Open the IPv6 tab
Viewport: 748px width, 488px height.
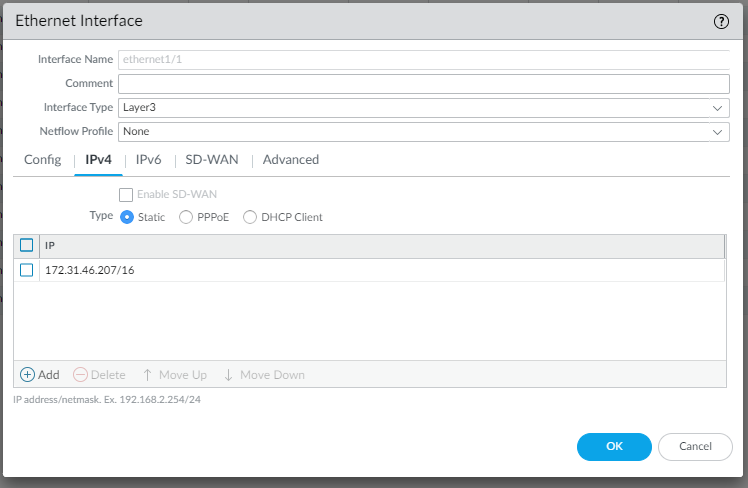pos(148,160)
